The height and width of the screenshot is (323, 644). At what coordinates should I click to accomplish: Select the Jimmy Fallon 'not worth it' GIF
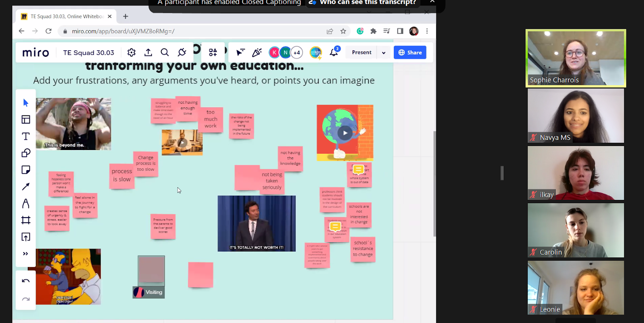[x=257, y=224]
